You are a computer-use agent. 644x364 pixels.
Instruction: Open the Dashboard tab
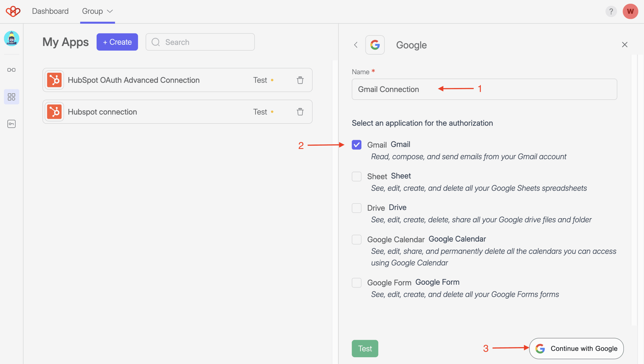[50, 11]
